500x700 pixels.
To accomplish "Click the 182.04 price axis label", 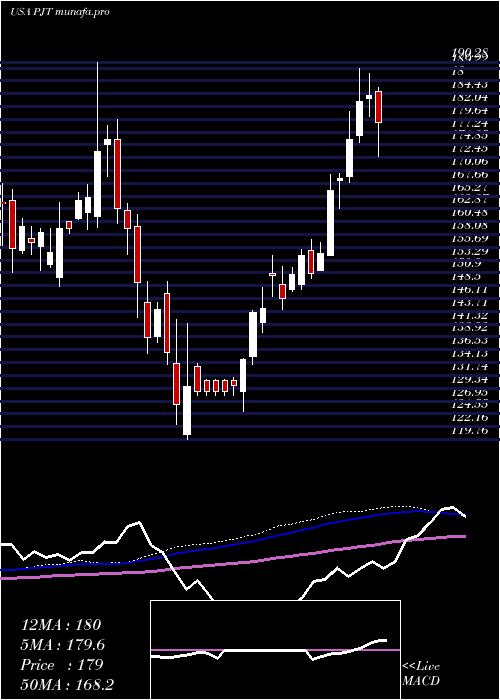I will click(470, 97).
